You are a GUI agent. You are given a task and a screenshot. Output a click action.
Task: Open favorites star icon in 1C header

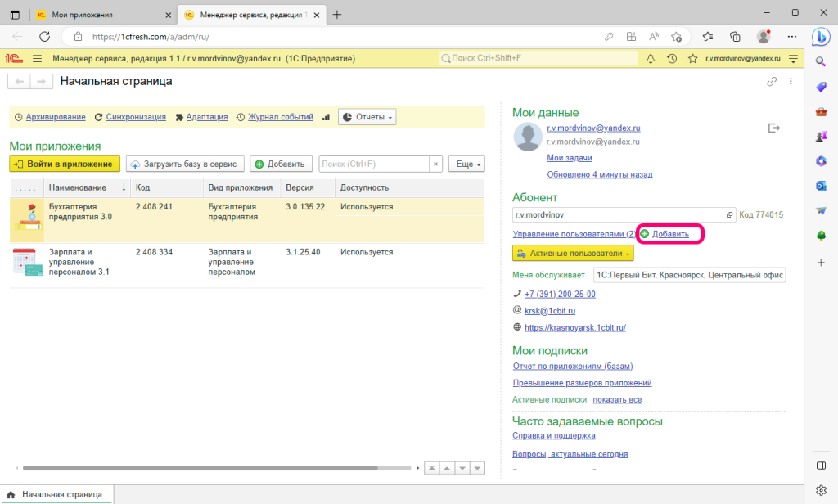coord(692,59)
